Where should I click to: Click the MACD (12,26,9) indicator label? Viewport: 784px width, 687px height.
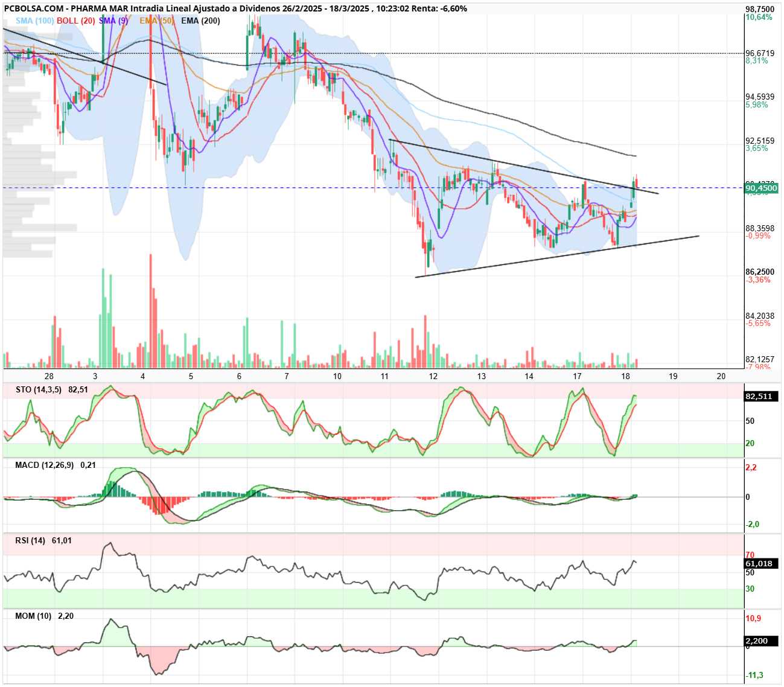(45, 465)
